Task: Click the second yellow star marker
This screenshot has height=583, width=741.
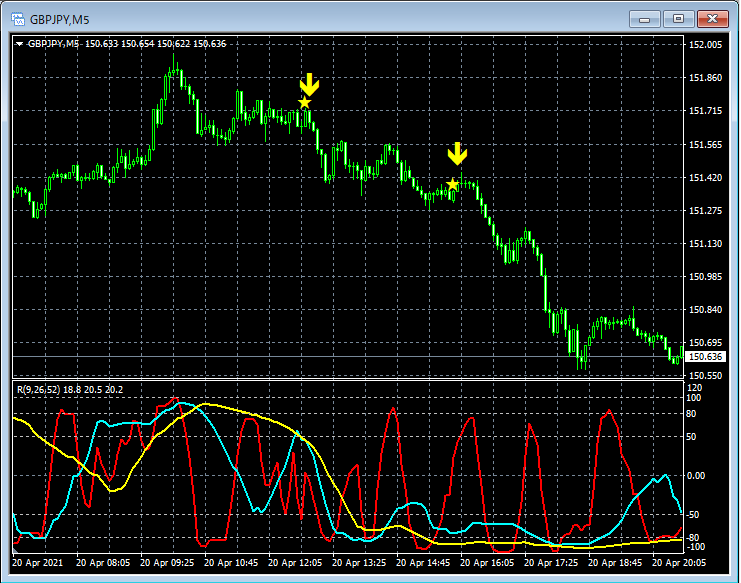Action: [452, 184]
